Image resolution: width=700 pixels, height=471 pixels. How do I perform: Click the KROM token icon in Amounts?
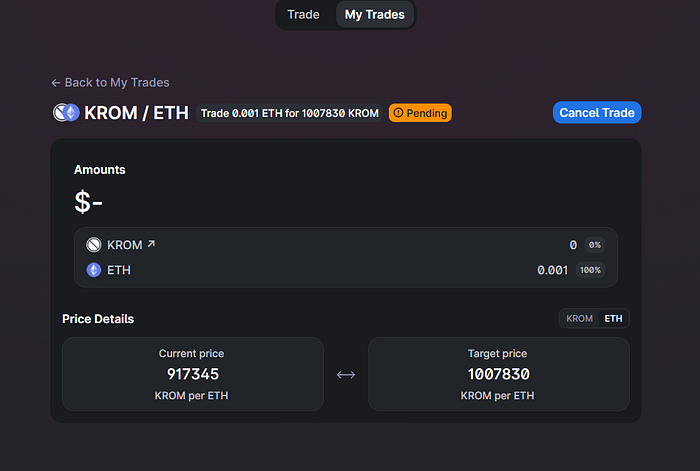pyautogui.click(x=94, y=245)
